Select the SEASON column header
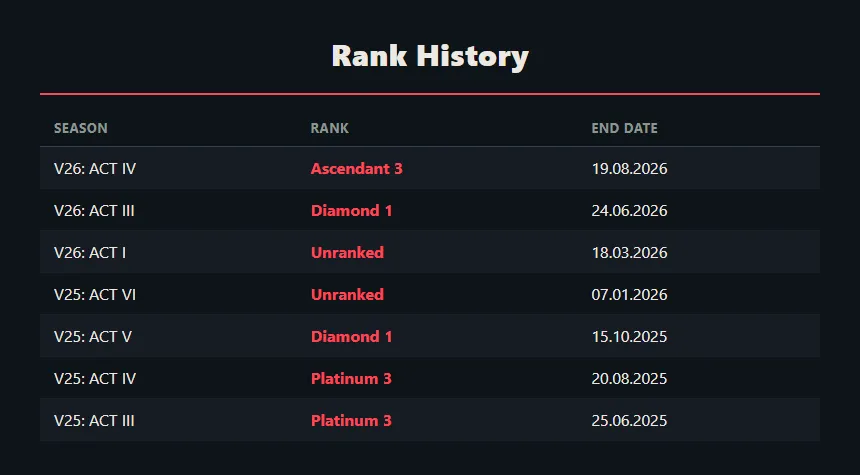The height and width of the screenshot is (475, 860). pos(81,128)
